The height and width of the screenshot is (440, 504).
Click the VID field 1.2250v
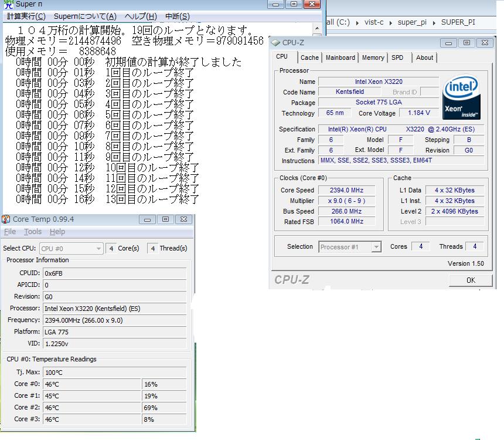(114, 344)
